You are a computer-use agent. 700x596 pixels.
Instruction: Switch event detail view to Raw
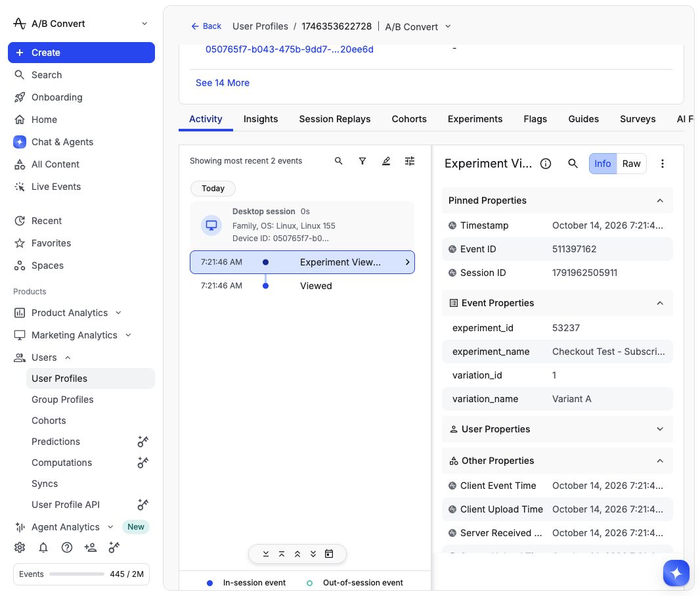tap(631, 164)
